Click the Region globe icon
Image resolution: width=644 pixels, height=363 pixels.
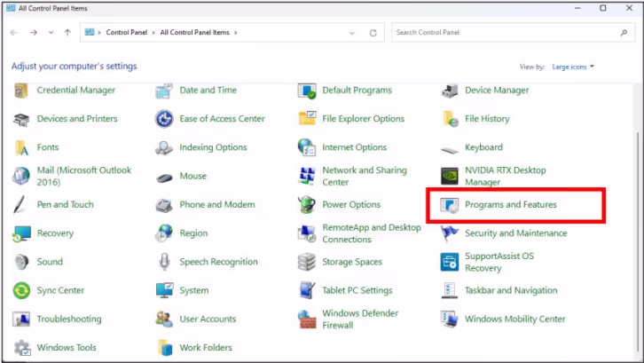click(x=164, y=233)
